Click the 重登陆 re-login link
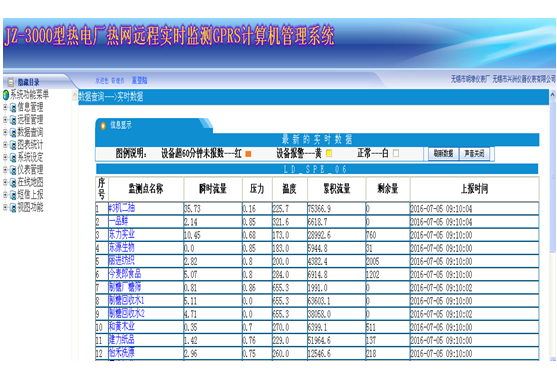The height and width of the screenshot is (380, 557). [x=139, y=81]
